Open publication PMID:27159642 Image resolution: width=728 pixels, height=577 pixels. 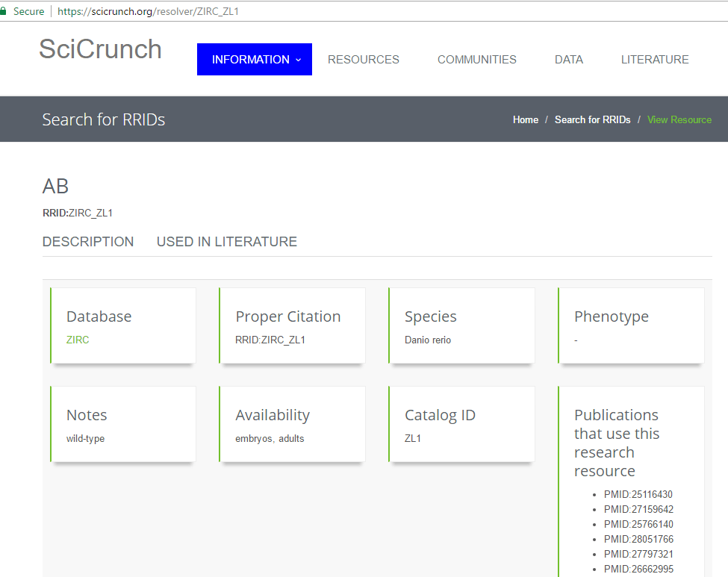[x=638, y=509]
